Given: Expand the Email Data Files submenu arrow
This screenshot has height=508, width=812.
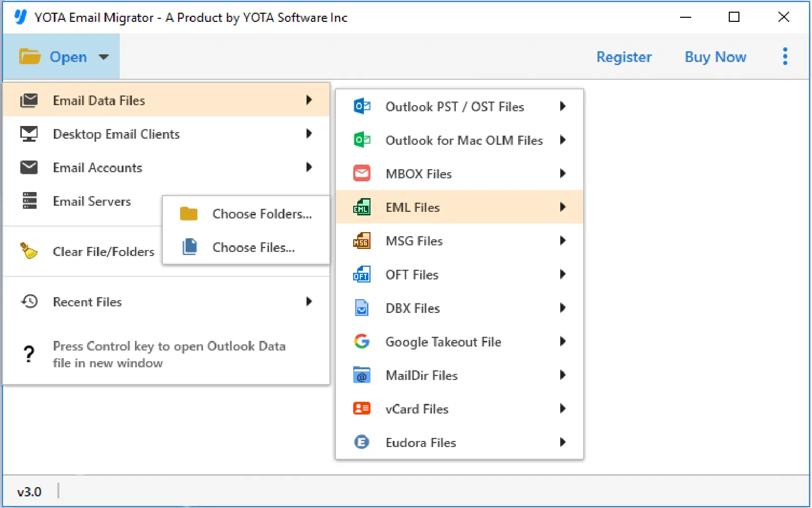Looking at the screenshot, I should (309, 100).
